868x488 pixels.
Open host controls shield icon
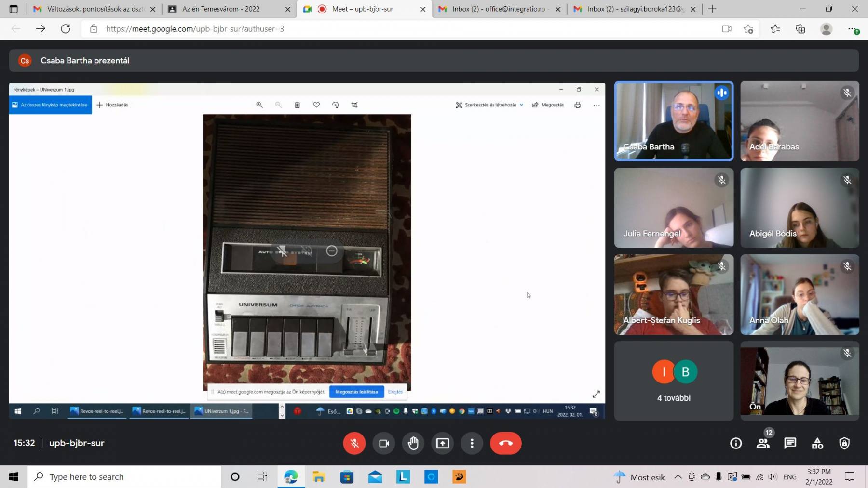(844, 443)
